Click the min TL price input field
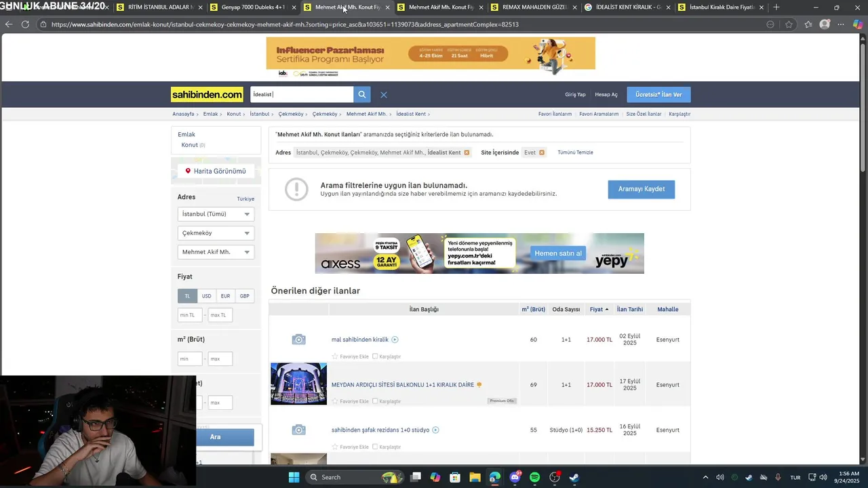Image resolution: width=868 pixels, height=488 pixels. (x=190, y=315)
